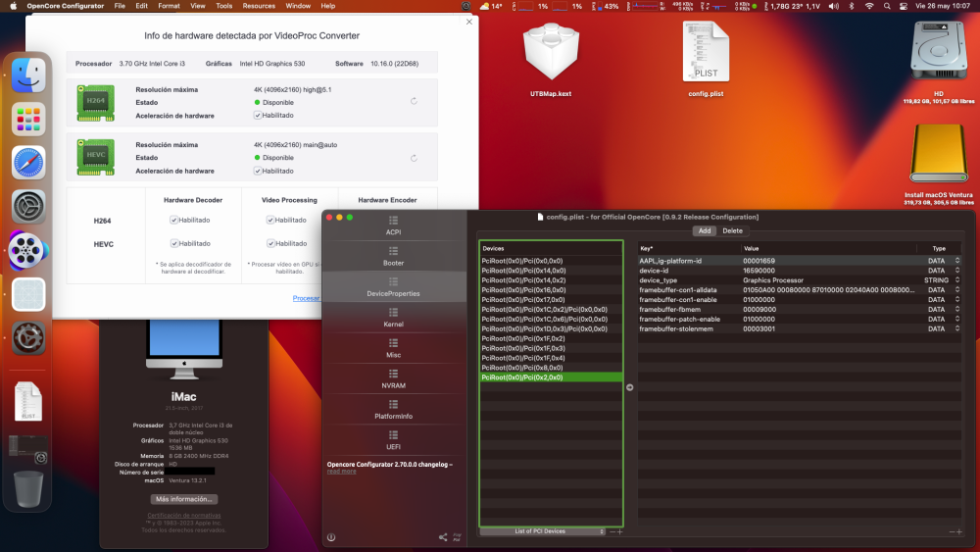Image resolution: width=980 pixels, height=552 pixels.
Task: Click the info icon at the sidebar bottom
Action: point(331,537)
